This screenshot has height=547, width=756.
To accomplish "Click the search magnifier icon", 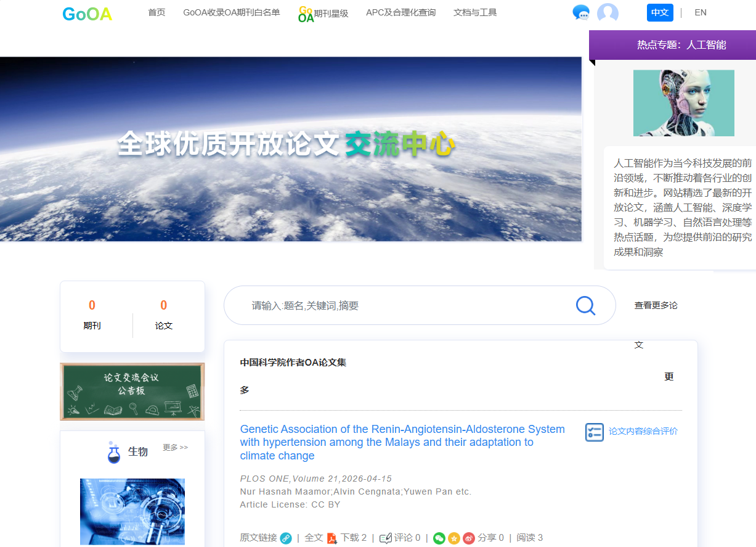I will (x=585, y=305).
